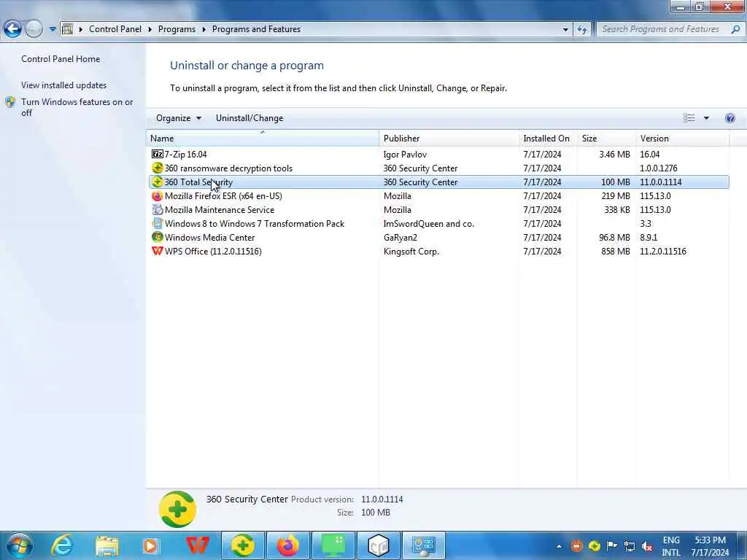
Task: Open the cube app on the taskbar
Action: pos(379,545)
